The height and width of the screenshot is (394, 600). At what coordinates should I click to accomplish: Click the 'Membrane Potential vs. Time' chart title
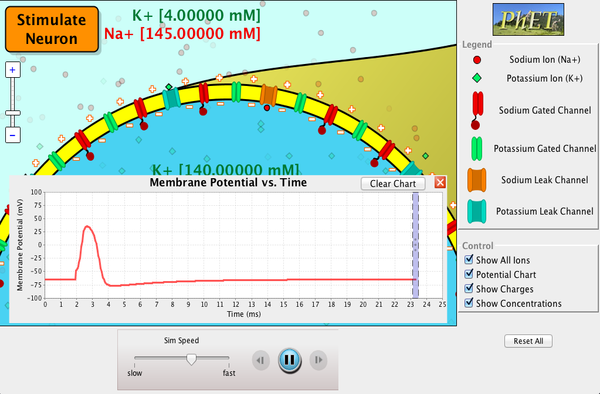[x=228, y=182]
